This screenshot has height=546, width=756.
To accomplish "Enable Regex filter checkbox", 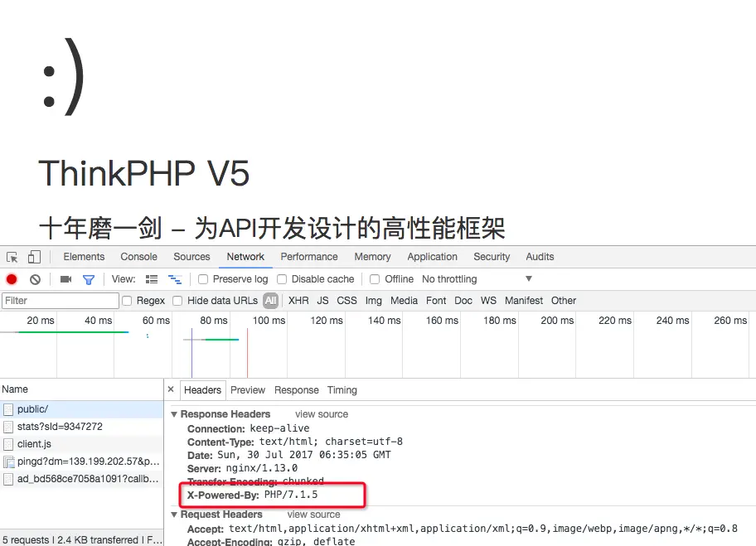I will click(127, 301).
